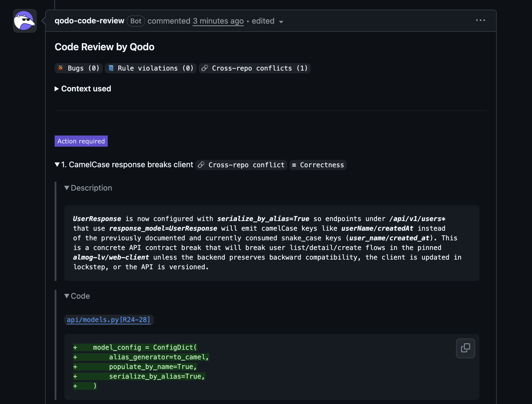Expand the Context used section
This screenshot has width=532, height=404.
click(83, 89)
